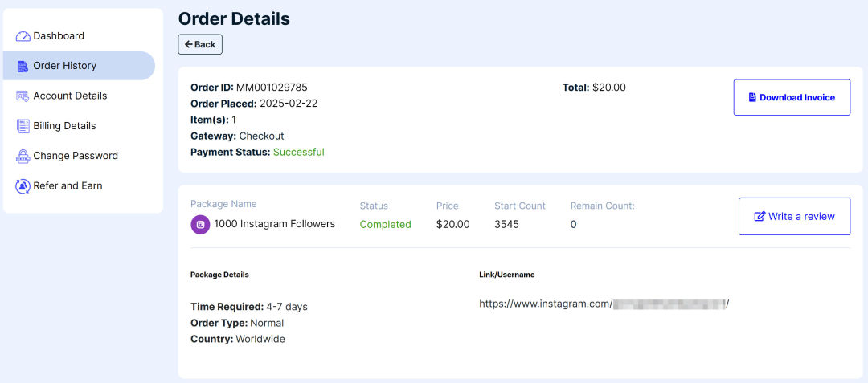The height and width of the screenshot is (383, 868).
Task: Click the Write a review button
Action: click(794, 216)
